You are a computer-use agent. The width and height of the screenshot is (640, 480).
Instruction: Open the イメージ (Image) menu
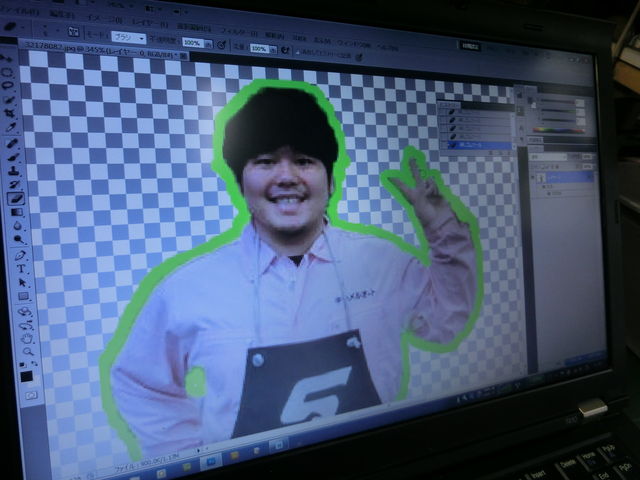point(105,18)
